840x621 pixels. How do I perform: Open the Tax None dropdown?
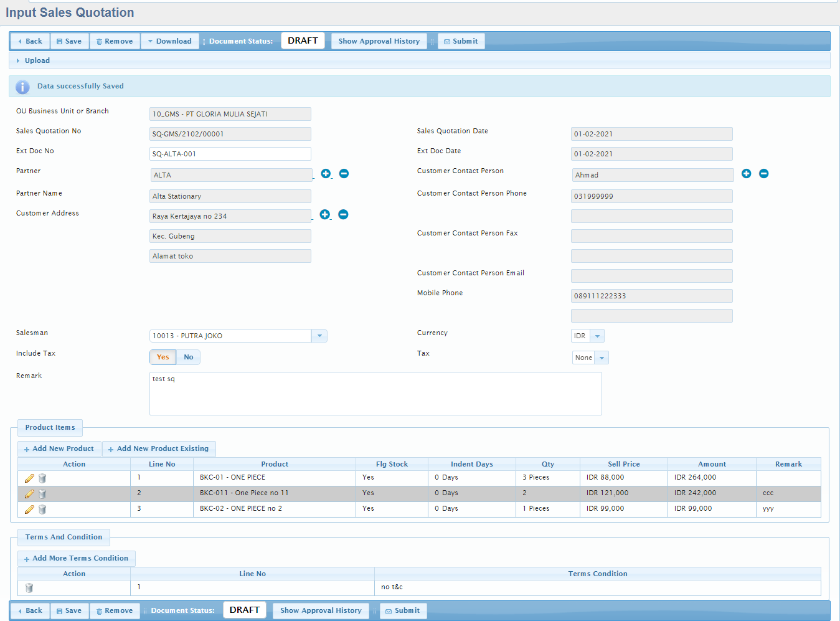[x=602, y=358]
